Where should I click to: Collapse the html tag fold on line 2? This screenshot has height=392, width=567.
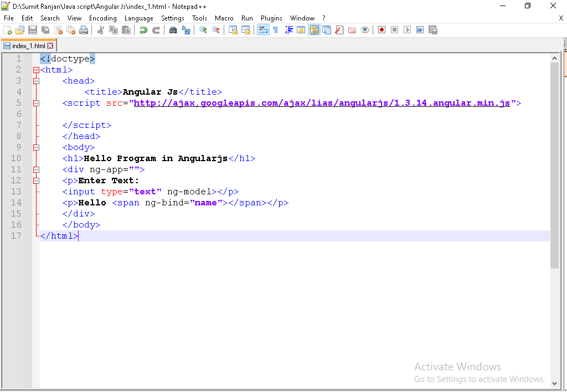[x=36, y=70]
